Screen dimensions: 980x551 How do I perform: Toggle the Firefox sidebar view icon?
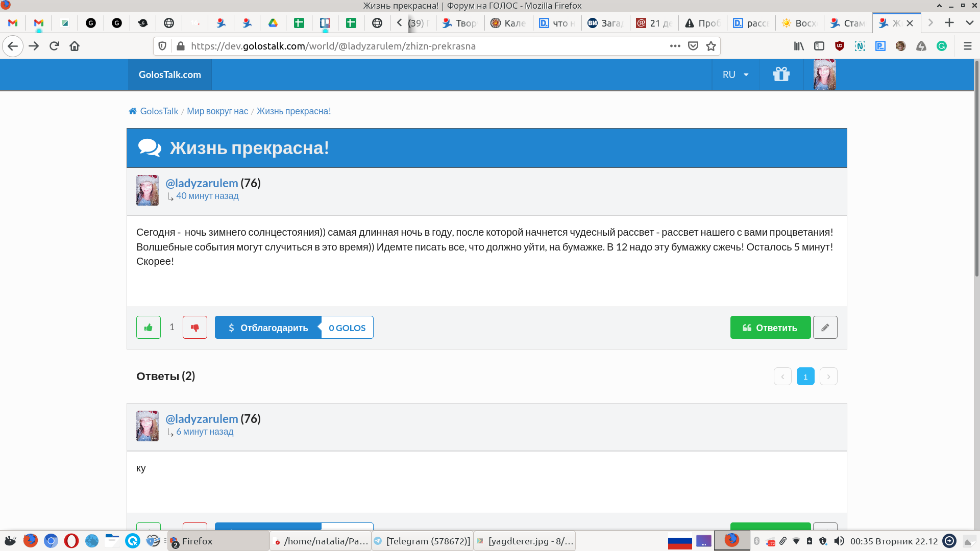[819, 46]
